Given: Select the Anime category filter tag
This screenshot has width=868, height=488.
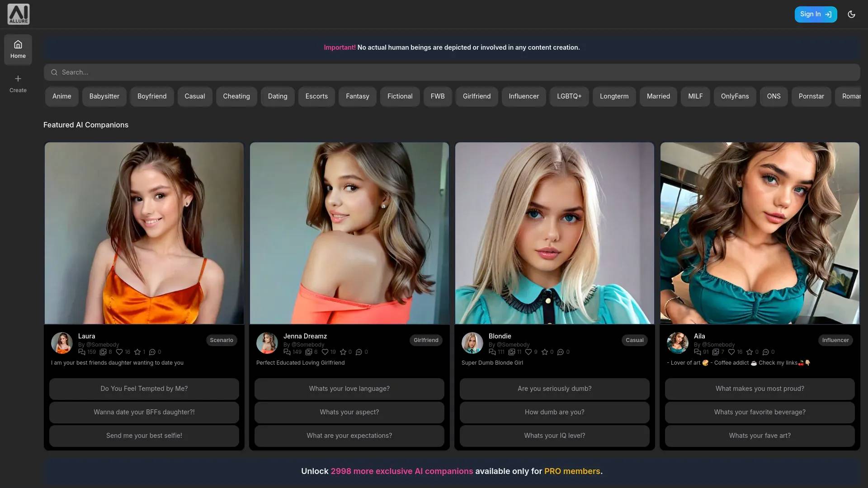Looking at the screenshot, I should (x=61, y=97).
